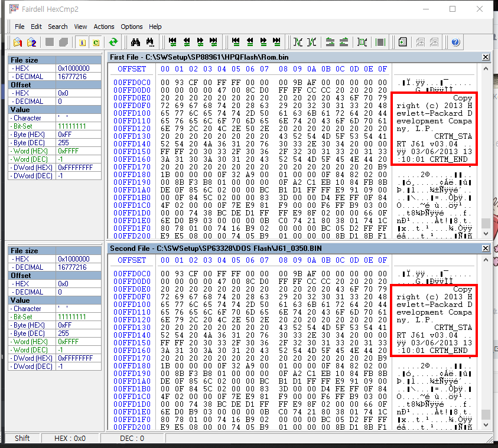Click the second file's Word (HEX) value 0xFFFF

coord(69,341)
